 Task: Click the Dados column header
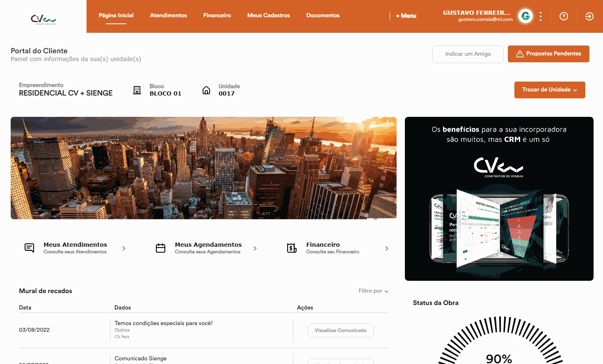[x=123, y=307]
